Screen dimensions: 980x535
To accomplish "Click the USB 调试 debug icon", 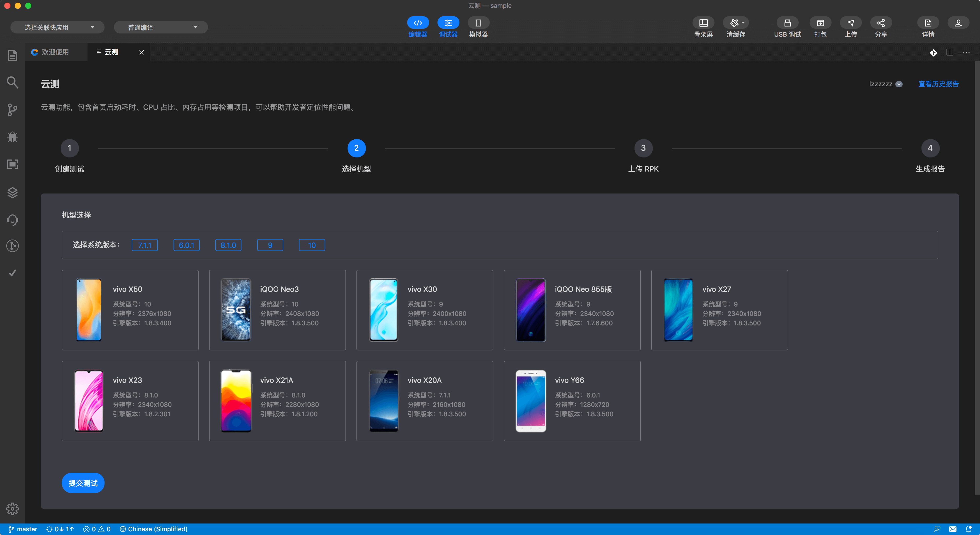I will click(x=787, y=23).
